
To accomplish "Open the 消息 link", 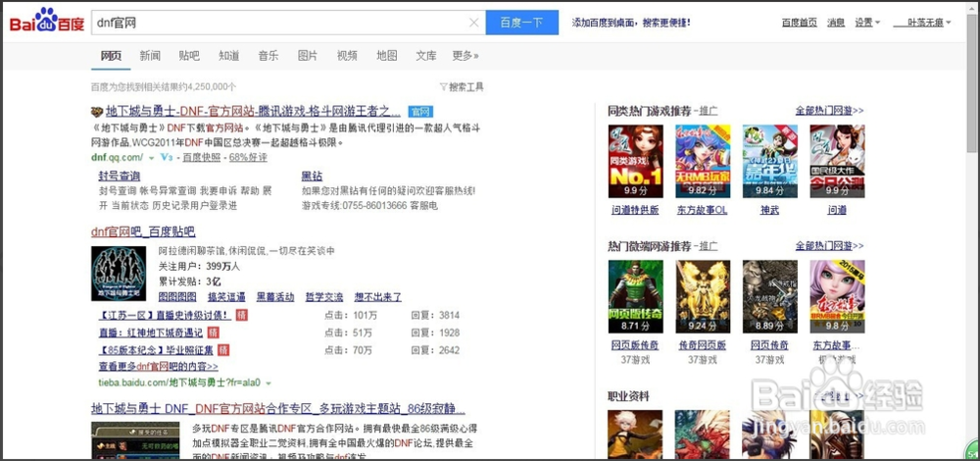I will [x=836, y=23].
